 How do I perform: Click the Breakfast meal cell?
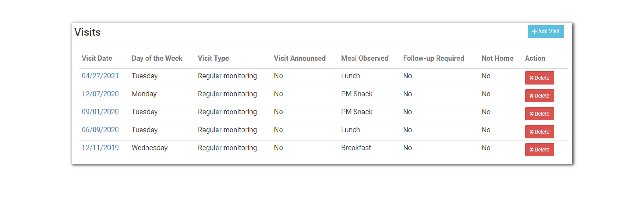click(x=356, y=148)
